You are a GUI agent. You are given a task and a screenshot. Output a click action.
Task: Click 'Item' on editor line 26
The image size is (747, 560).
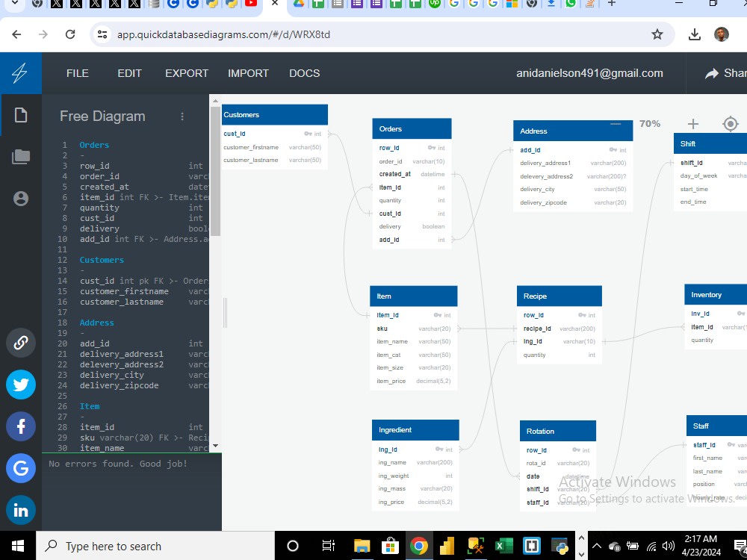click(90, 406)
